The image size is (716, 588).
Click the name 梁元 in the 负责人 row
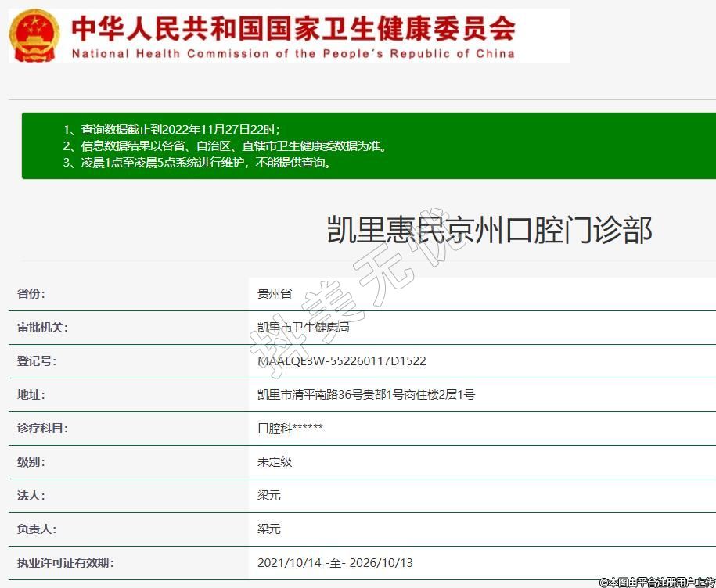[x=269, y=529]
